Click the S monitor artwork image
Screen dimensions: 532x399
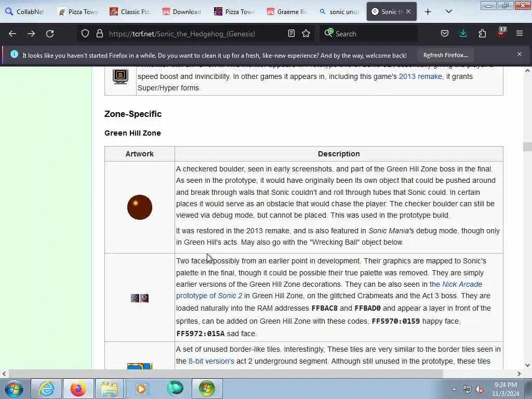click(x=121, y=76)
